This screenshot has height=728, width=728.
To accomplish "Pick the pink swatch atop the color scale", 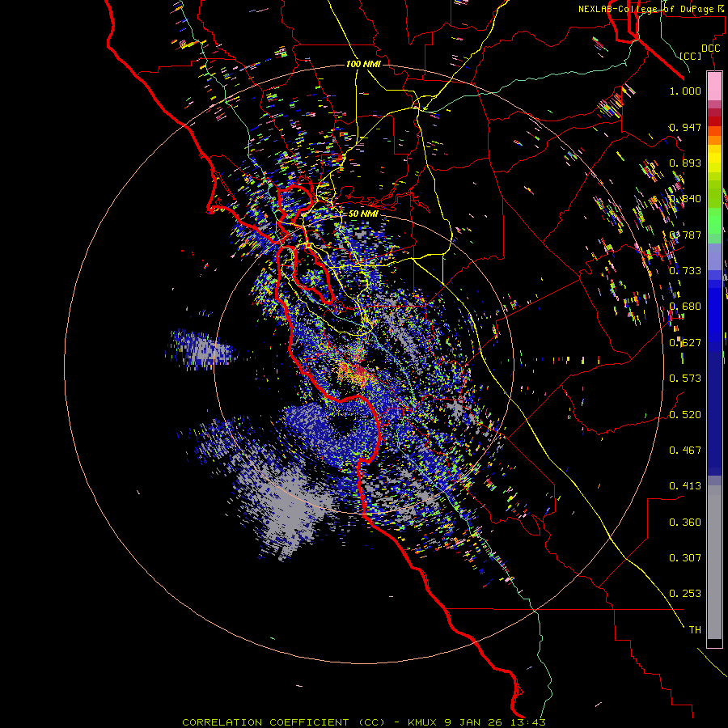I will (x=714, y=86).
